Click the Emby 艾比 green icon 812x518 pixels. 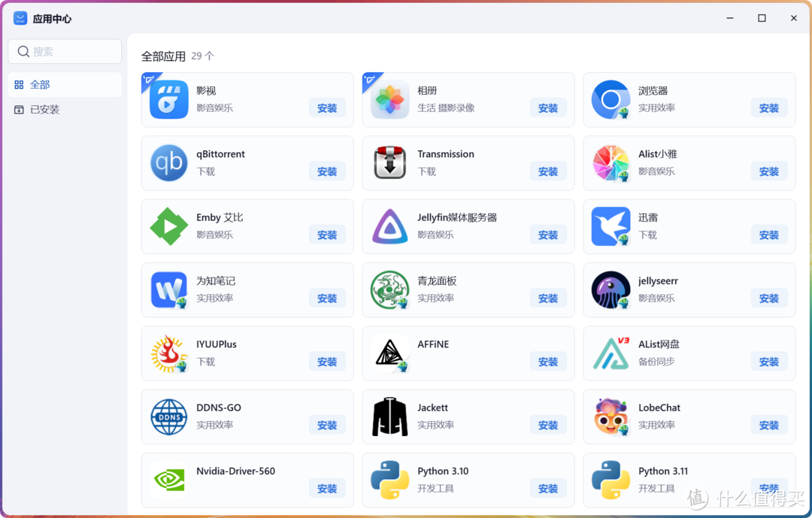pyautogui.click(x=168, y=226)
